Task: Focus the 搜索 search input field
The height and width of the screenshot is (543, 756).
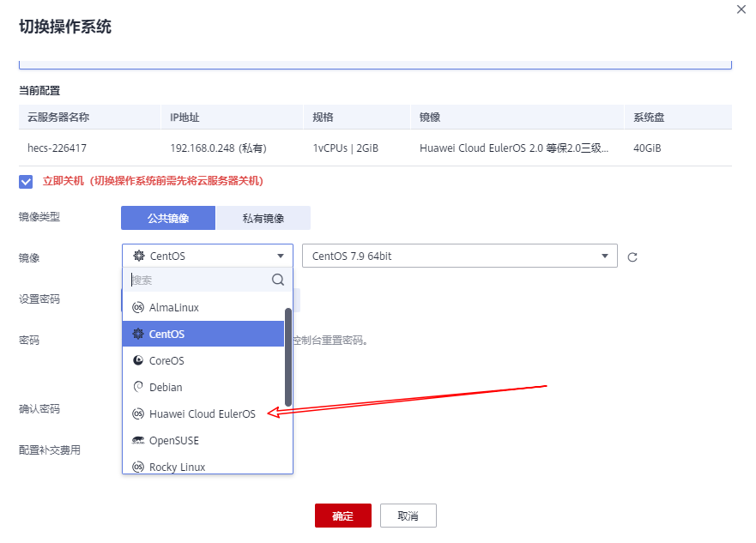Action: point(197,280)
